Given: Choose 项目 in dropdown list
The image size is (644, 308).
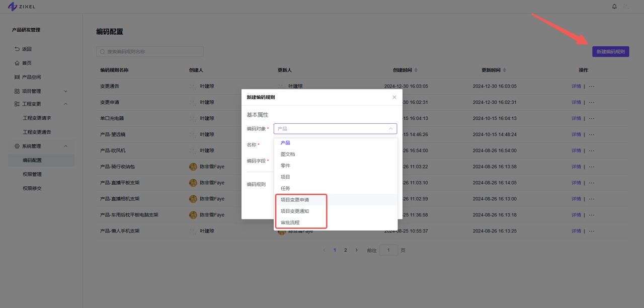Looking at the screenshot, I should coord(336,177).
